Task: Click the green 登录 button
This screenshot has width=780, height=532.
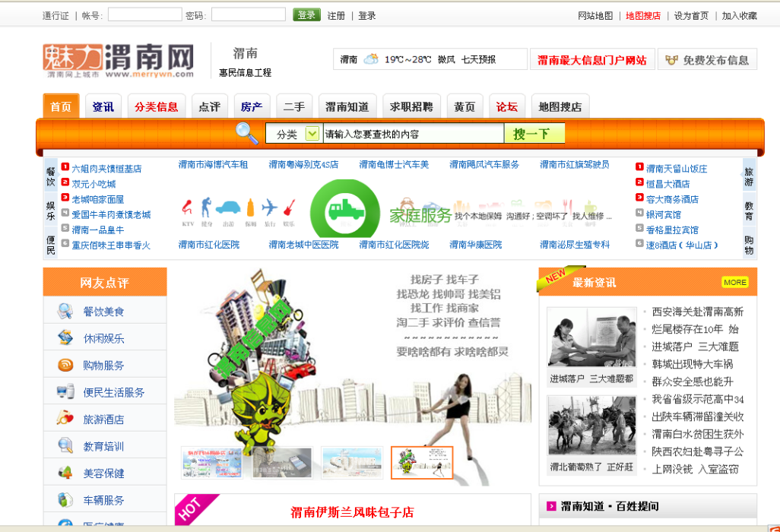Action: click(306, 15)
